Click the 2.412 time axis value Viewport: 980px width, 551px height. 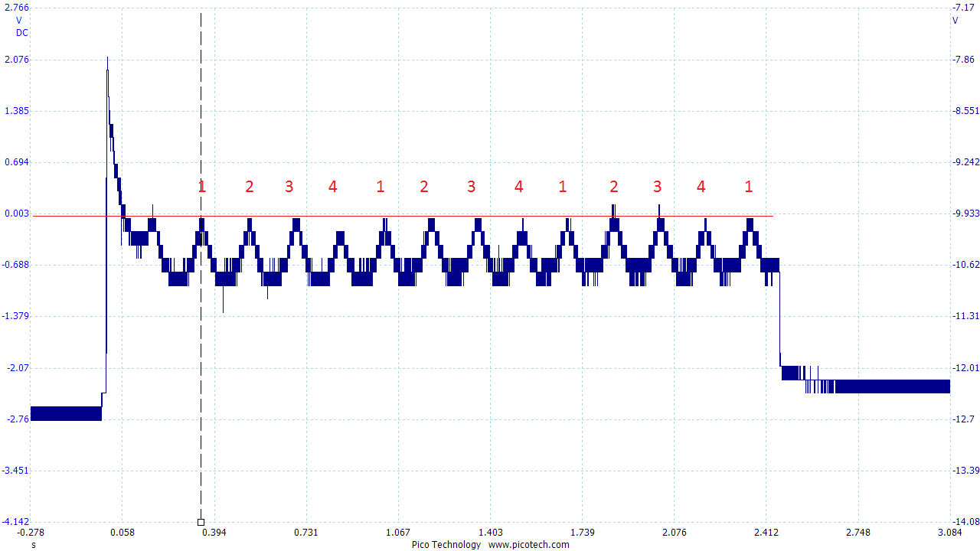766,533
